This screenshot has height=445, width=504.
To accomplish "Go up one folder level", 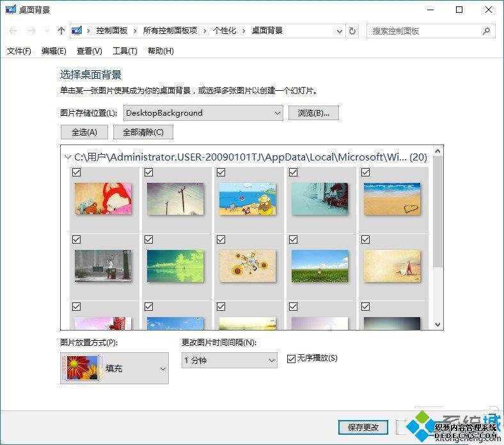I will click(x=61, y=31).
